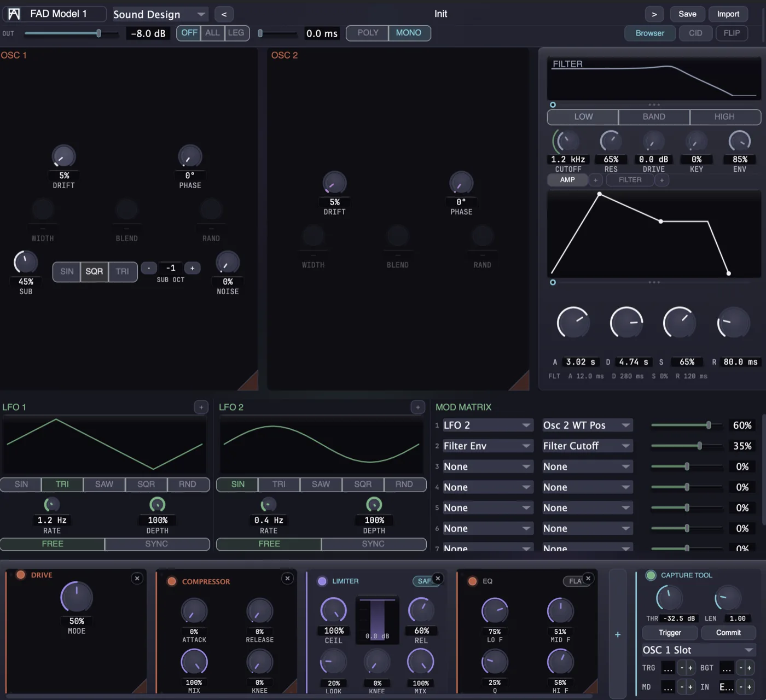Open the Sound Design category dropdown
The image size is (766, 700).
pos(160,14)
